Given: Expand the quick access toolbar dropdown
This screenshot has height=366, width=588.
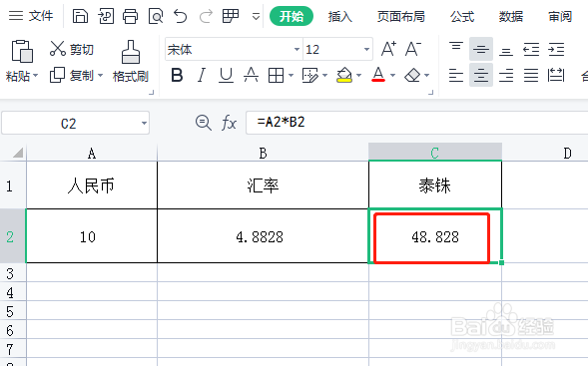Looking at the screenshot, I should click(x=257, y=17).
